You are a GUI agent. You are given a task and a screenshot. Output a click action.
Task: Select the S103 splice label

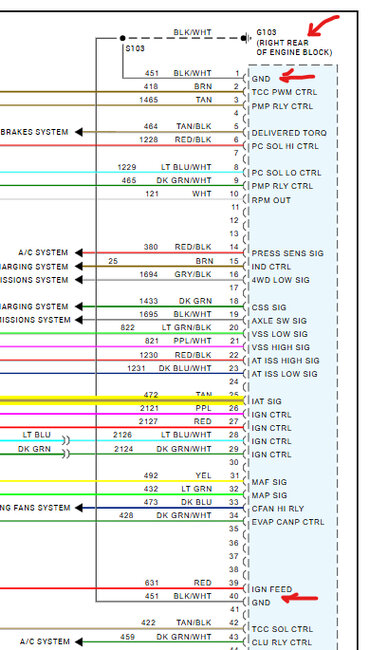(135, 48)
